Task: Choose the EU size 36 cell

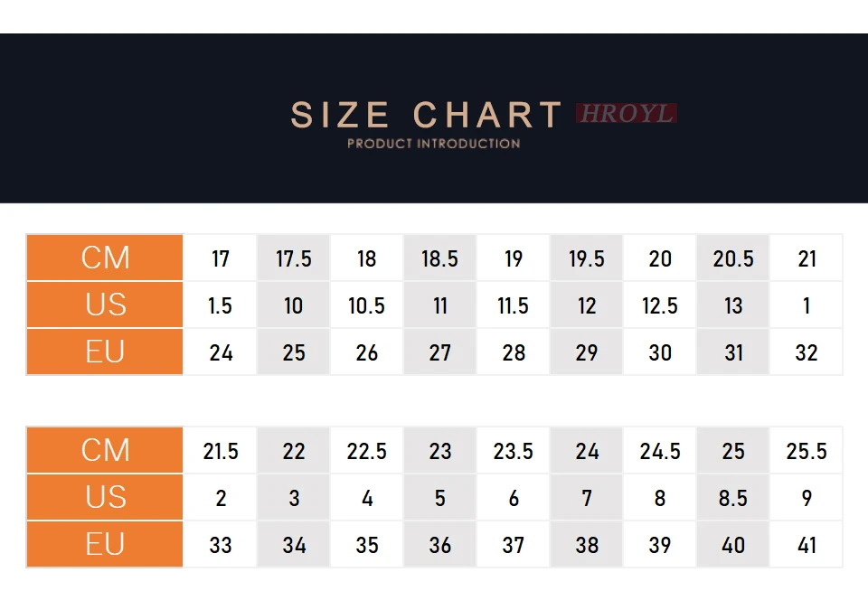Action: (x=439, y=545)
